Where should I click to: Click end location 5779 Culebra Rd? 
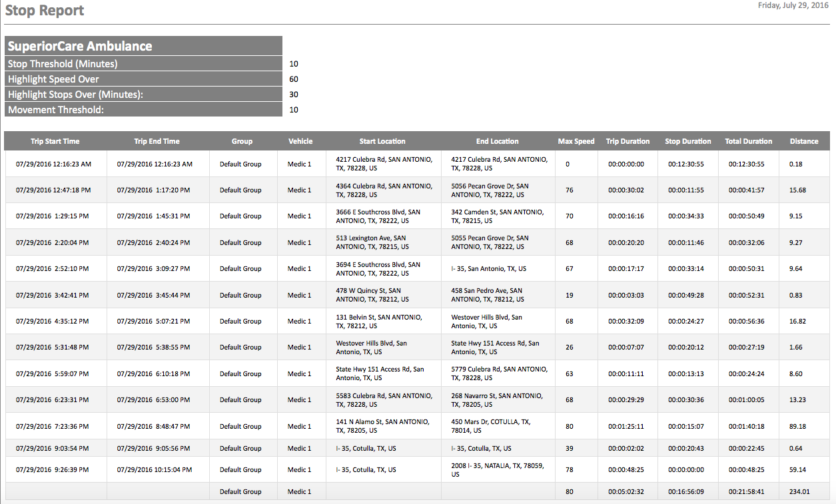tap(499, 374)
